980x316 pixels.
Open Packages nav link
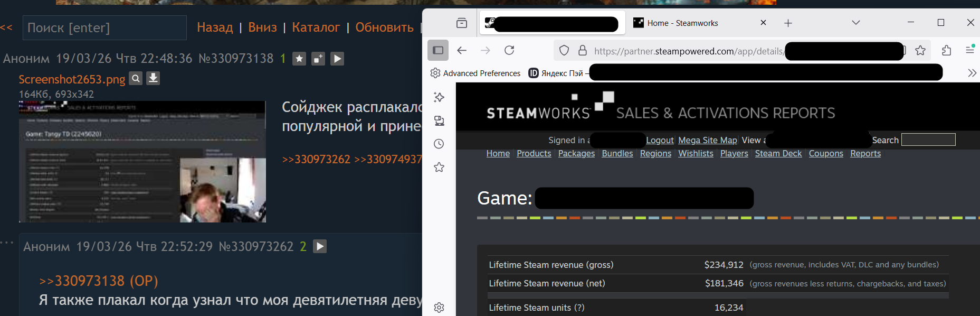(x=576, y=153)
